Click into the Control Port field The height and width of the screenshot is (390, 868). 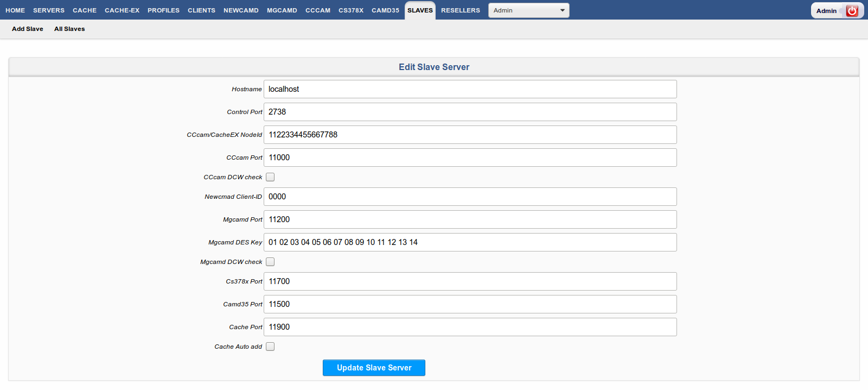[470, 112]
